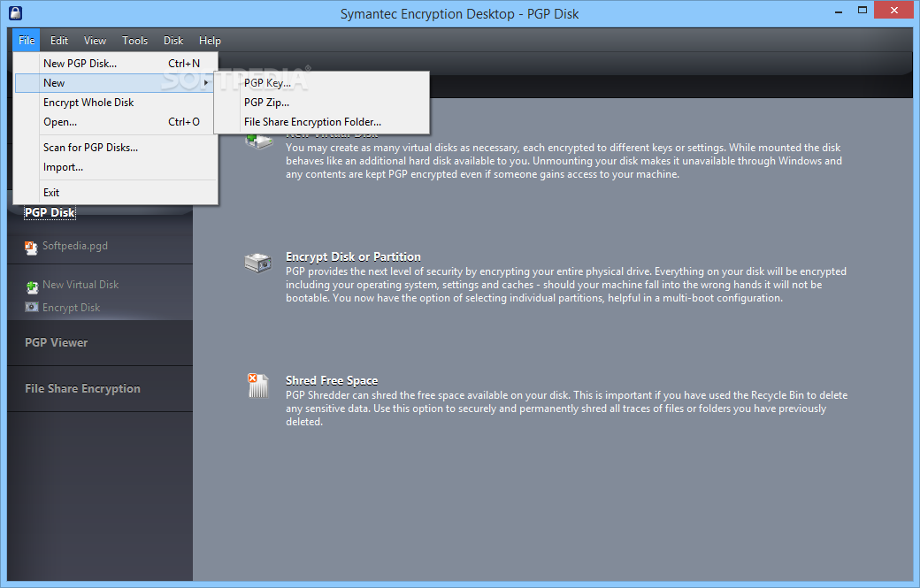Minimize the Symantec Encryption Desktop window
Screen dimensions: 920x588
coord(839,11)
